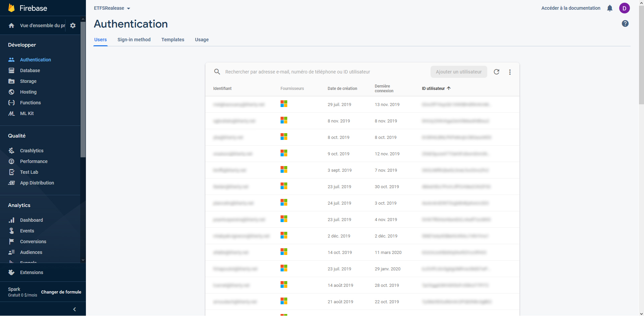644x316 pixels.
Task: Click the Authentication people icon
Action: [x=11, y=60]
